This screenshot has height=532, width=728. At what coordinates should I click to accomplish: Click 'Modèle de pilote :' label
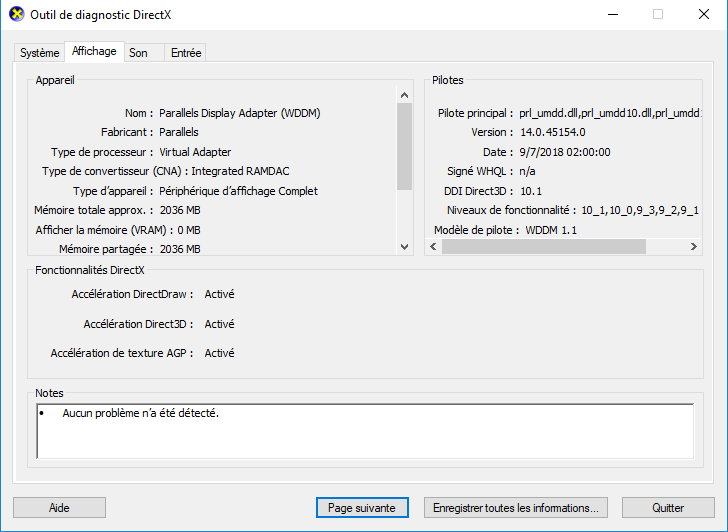coord(477,230)
